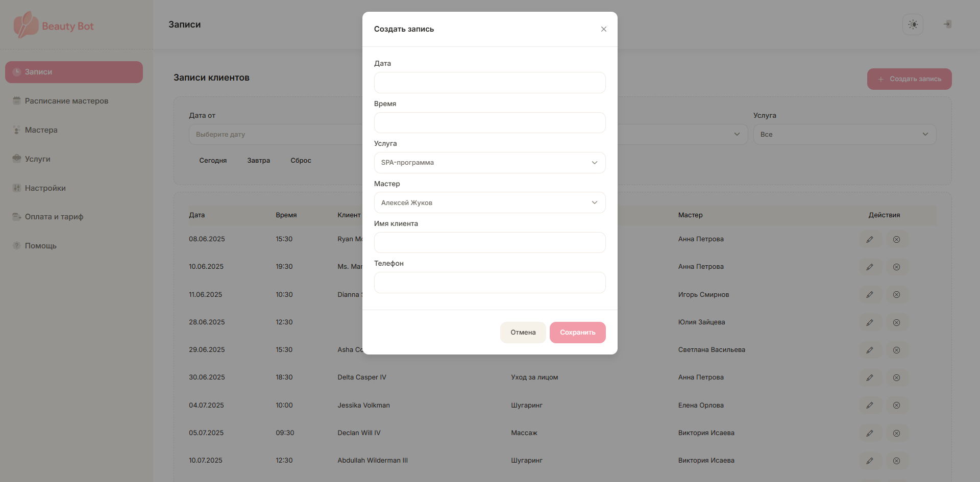The height and width of the screenshot is (482, 980).
Task: Go to Оплата и тариф sidebar item
Action: (54, 217)
